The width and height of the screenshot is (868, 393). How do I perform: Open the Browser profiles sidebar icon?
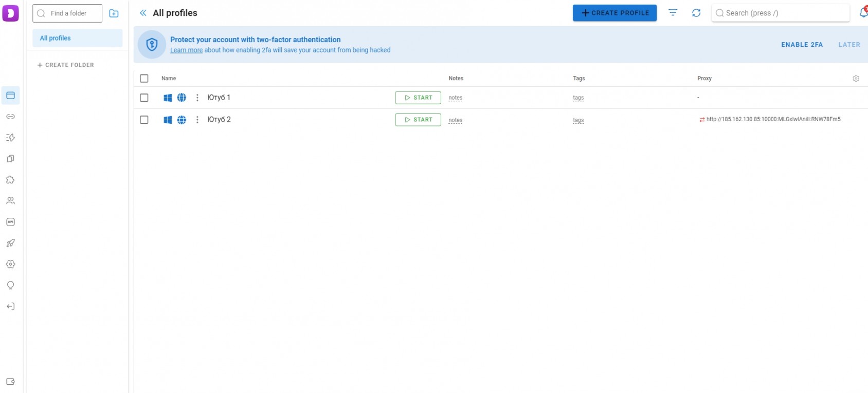[x=10, y=96]
